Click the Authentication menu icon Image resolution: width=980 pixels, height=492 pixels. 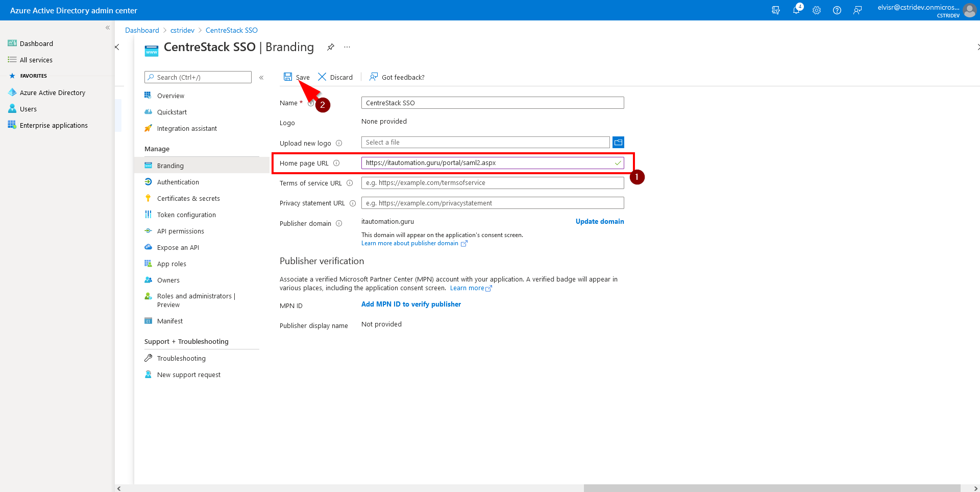[149, 182]
